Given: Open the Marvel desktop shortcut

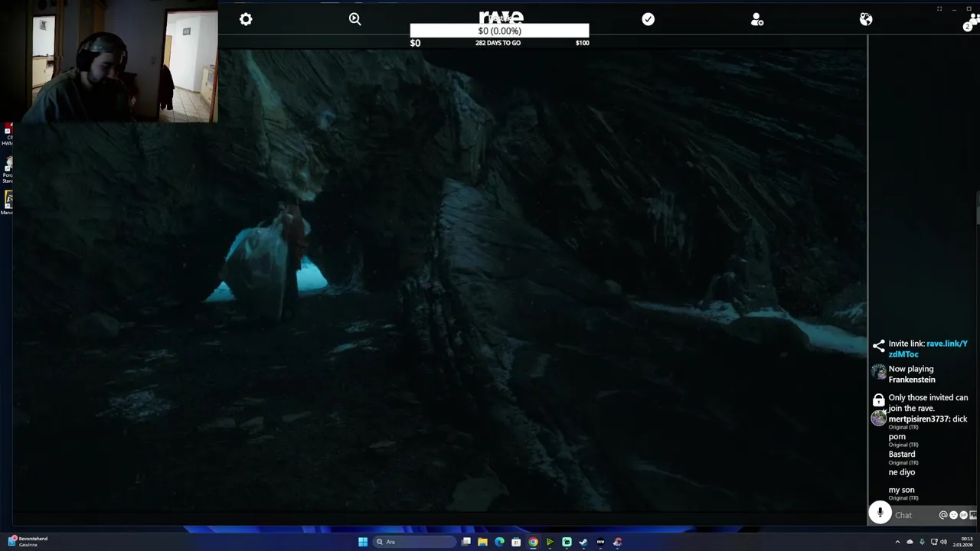Looking at the screenshot, I should point(8,202).
